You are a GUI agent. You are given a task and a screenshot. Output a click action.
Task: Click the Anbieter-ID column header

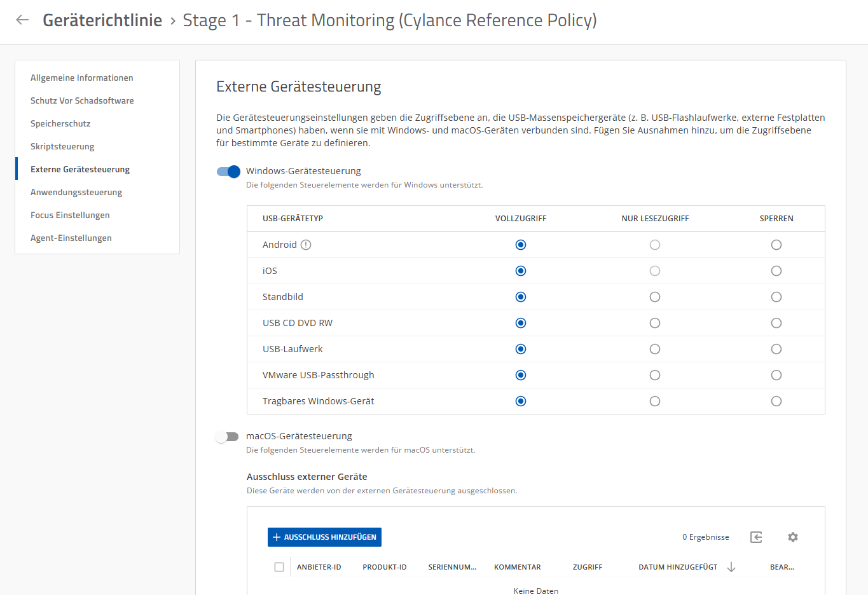(x=319, y=567)
